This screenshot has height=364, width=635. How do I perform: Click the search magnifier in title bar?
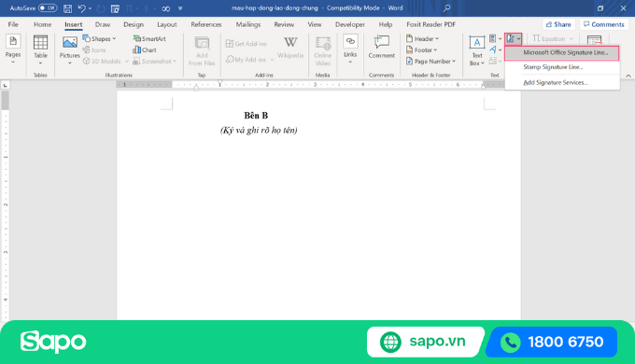pos(446,8)
